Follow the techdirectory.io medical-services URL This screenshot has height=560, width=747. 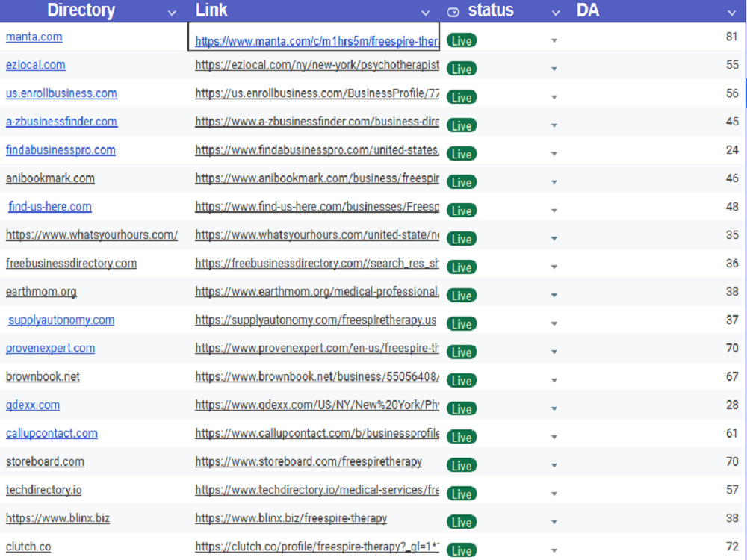[317, 490]
